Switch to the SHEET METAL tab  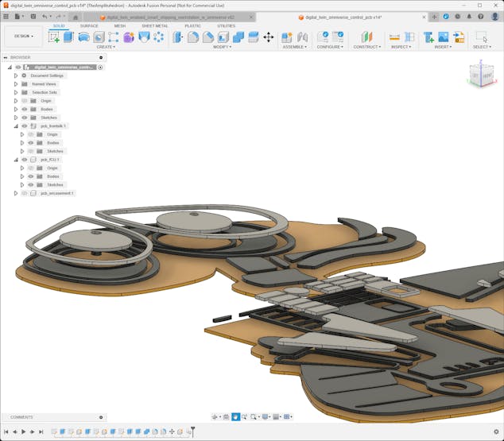coord(154,25)
